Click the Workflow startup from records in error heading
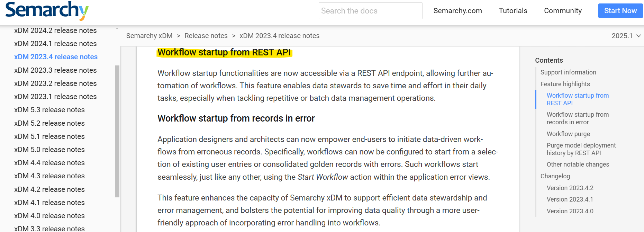Image resolution: width=644 pixels, height=232 pixels. (x=236, y=118)
